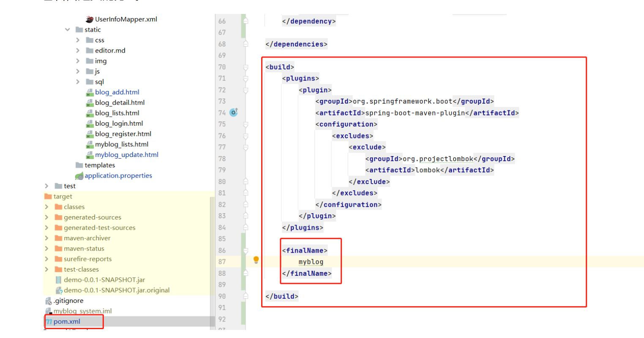The height and width of the screenshot is (338, 644).
Task: Fold the exclude tag at line 77
Action: tap(246, 147)
